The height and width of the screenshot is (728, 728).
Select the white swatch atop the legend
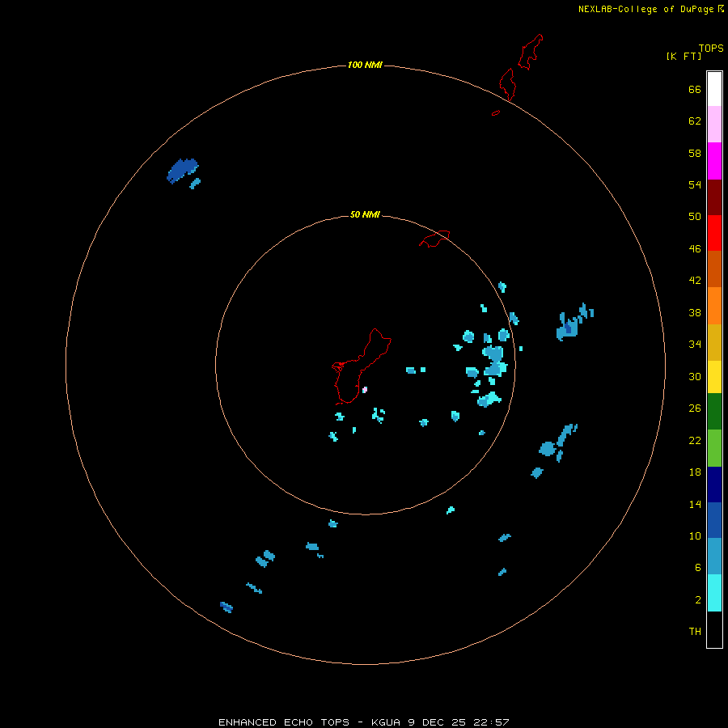click(714, 89)
